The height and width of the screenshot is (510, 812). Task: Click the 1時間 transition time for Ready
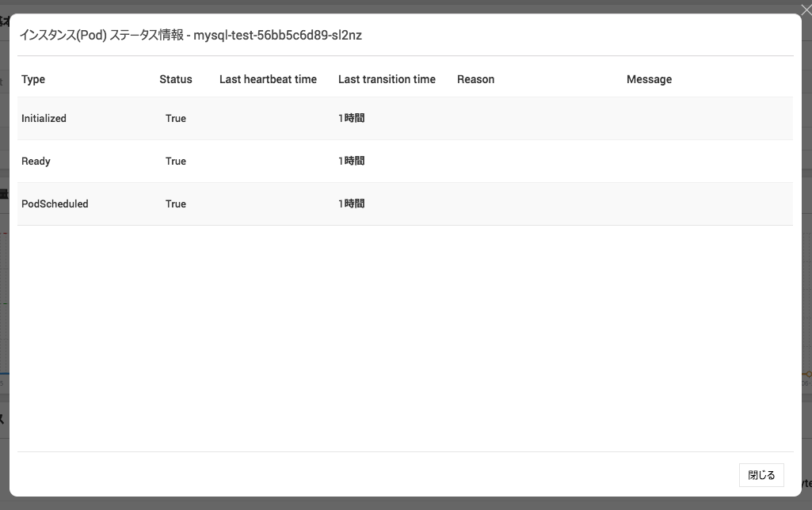(352, 162)
